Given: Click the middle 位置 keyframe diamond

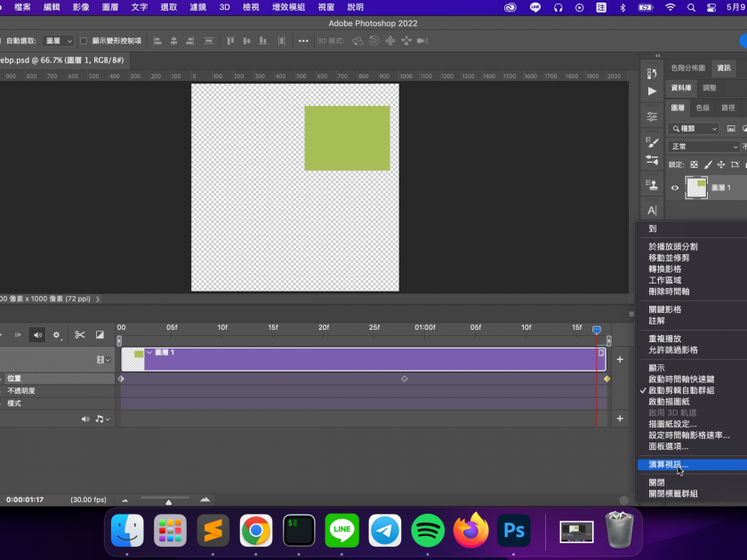Looking at the screenshot, I should [405, 379].
